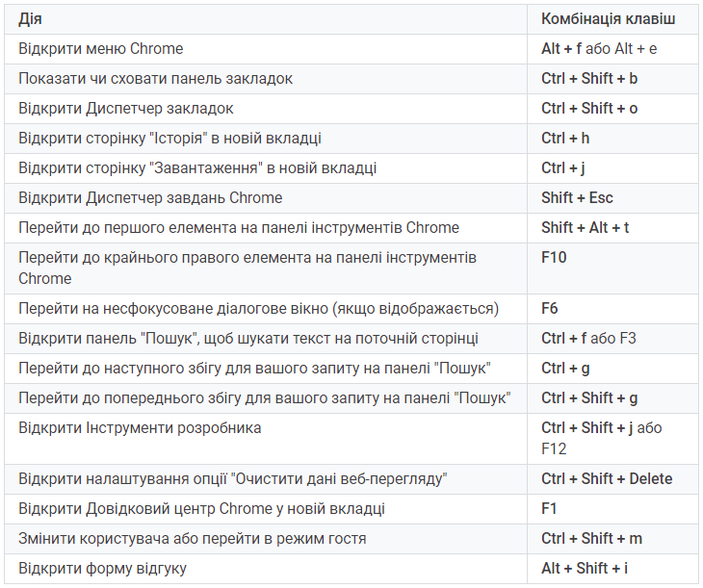The image size is (703, 588).
Task: Click the 'Alt + f або Alt + e' shortcut
Action: (x=599, y=49)
